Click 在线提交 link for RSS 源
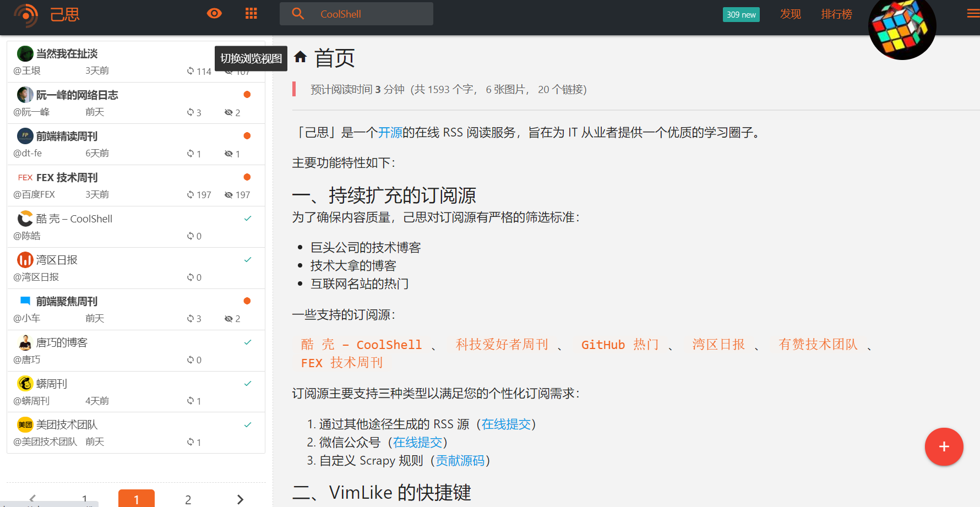This screenshot has width=980, height=507. coord(506,424)
